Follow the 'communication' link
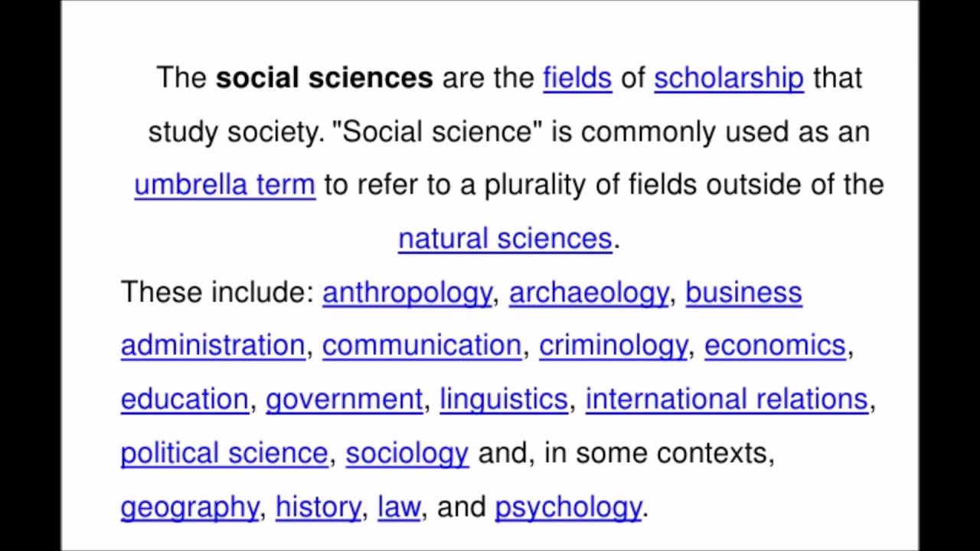Image resolution: width=980 pixels, height=551 pixels. click(422, 346)
